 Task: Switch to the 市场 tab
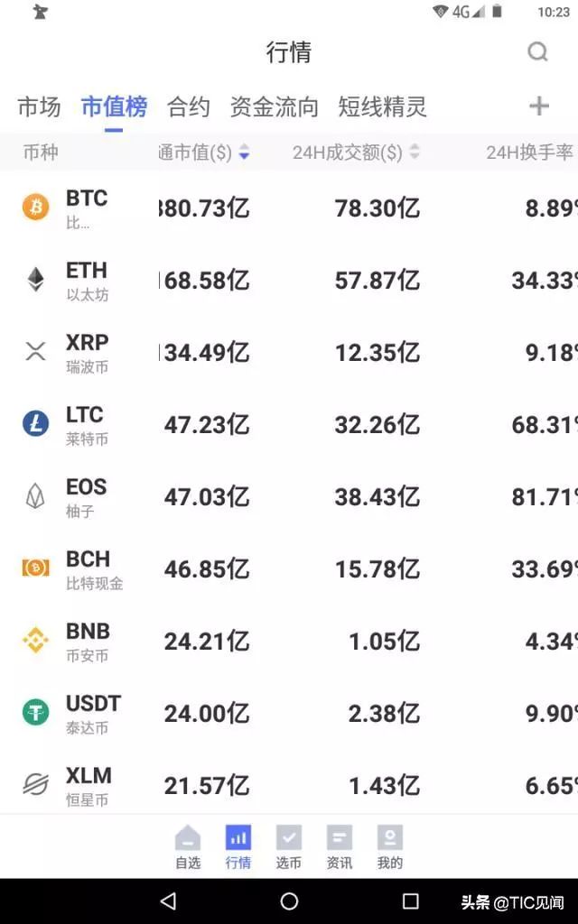coord(39,106)
